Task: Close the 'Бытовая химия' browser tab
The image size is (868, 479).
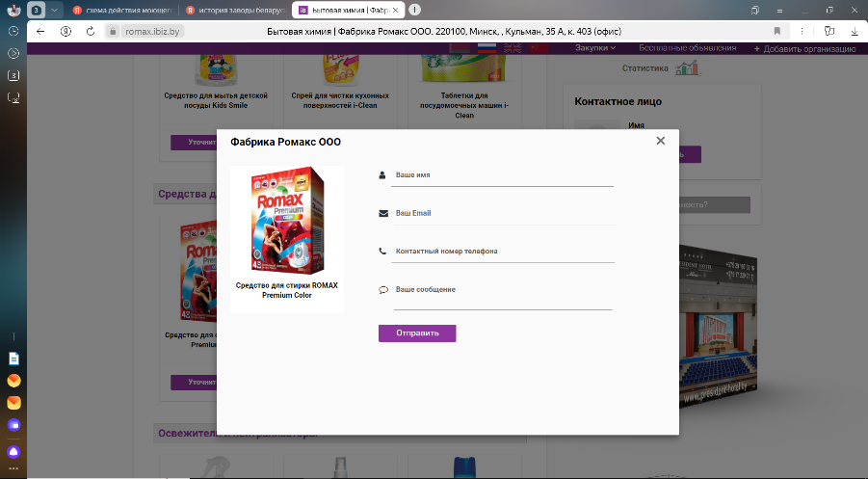Action: 395,10
